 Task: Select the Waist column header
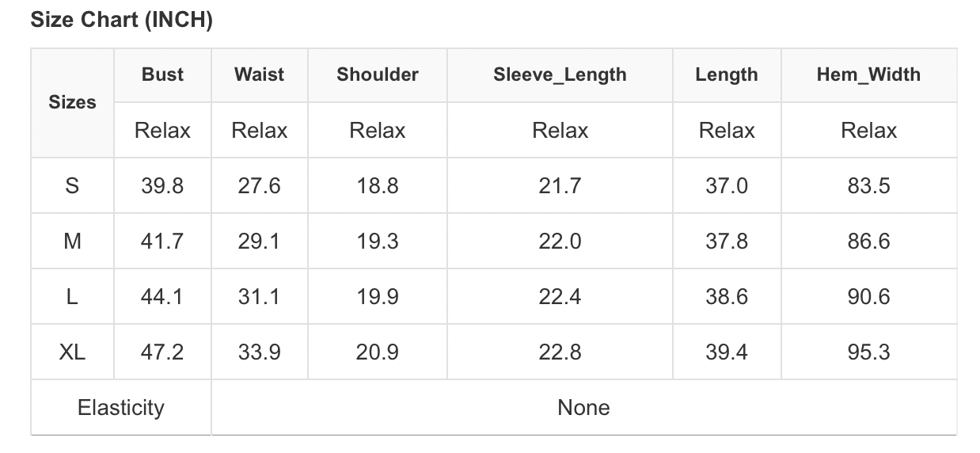click(x=259, y=74)
